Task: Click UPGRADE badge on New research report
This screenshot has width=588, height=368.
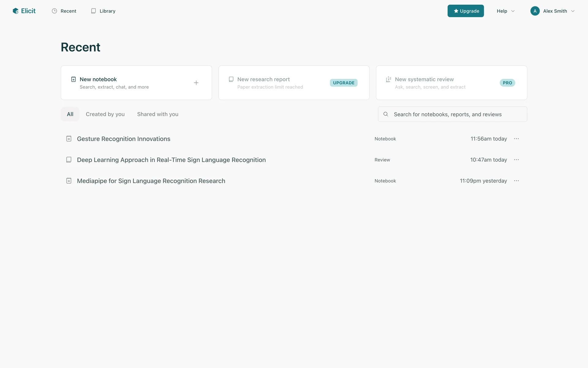Action: click(x=343, y=83)
